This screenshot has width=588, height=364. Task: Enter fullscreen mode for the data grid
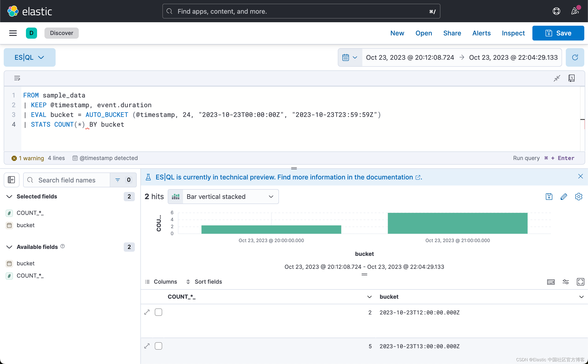pyautogui.click(x=580, y=282)
